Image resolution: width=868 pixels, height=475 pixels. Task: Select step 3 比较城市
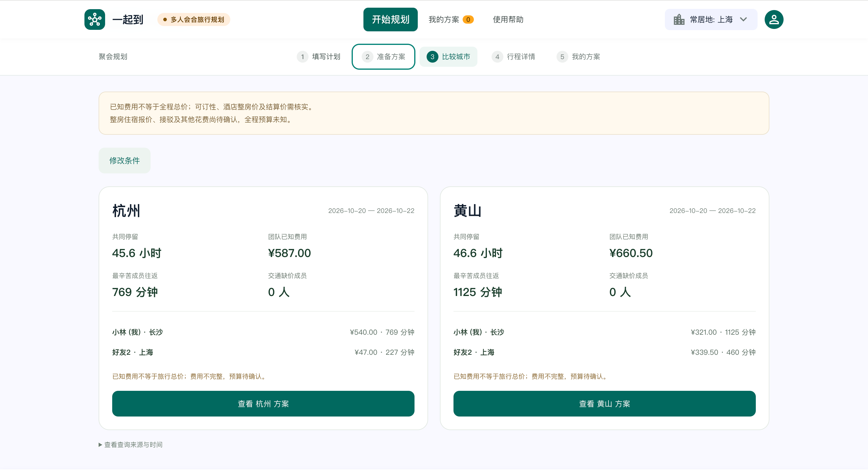[448, 57]
